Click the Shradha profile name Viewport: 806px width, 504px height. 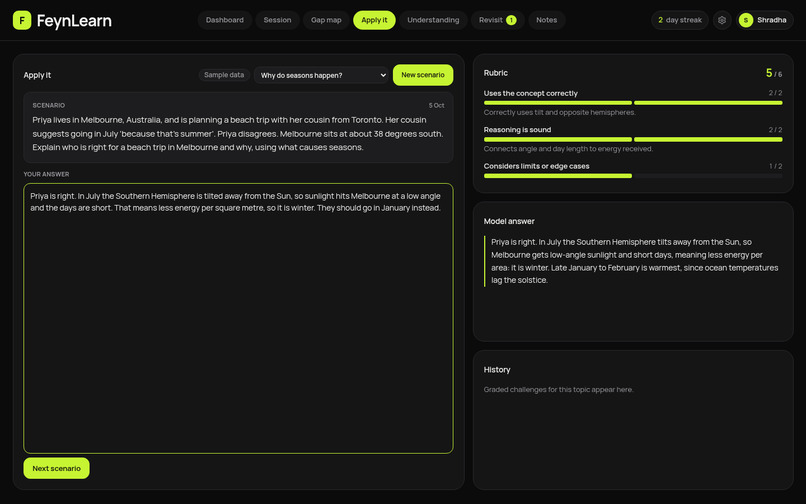771,20
